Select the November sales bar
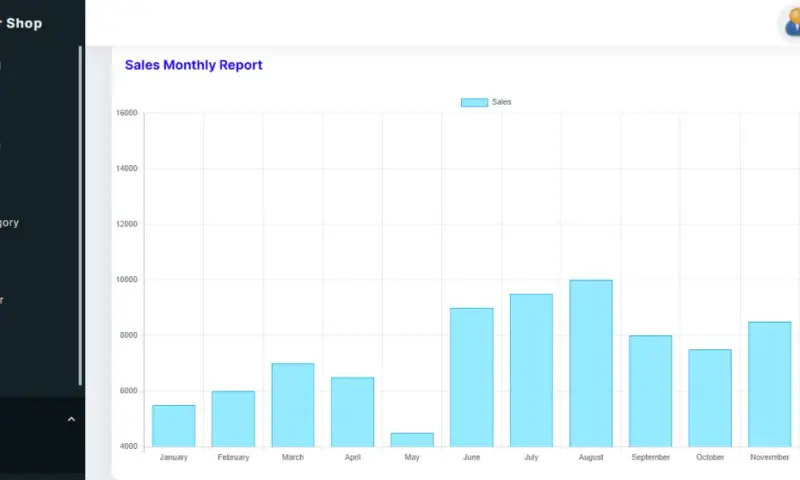 tap(769, 384)
